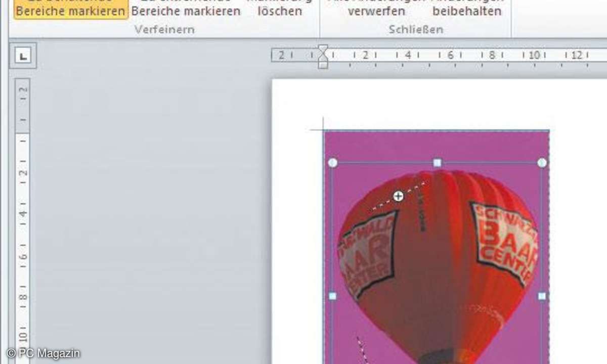607x364 pixels.
Task: Click 'Markierung löschen' in Verfeinern group
Action: click(280, 9)
